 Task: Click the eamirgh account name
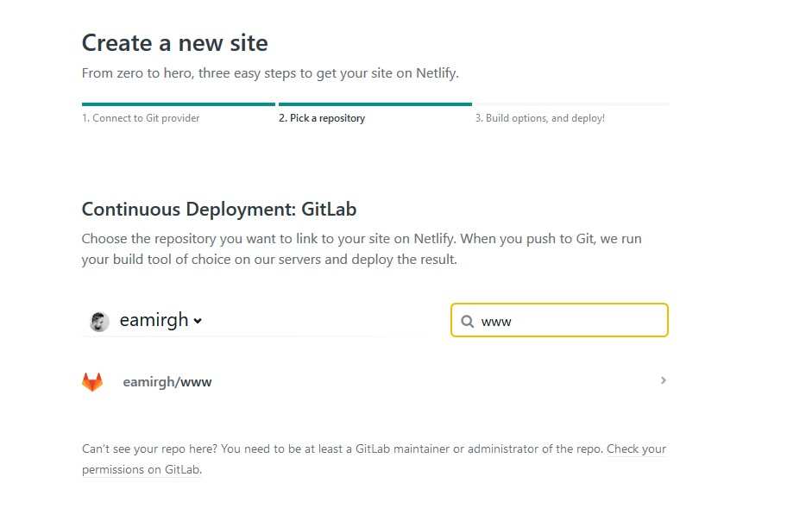click(x=154, y=320)
